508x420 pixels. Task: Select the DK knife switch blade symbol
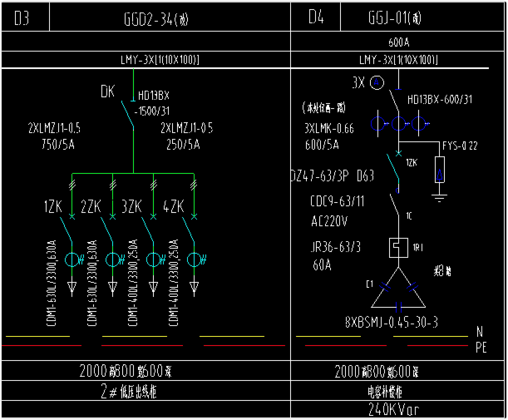(128, 114)
